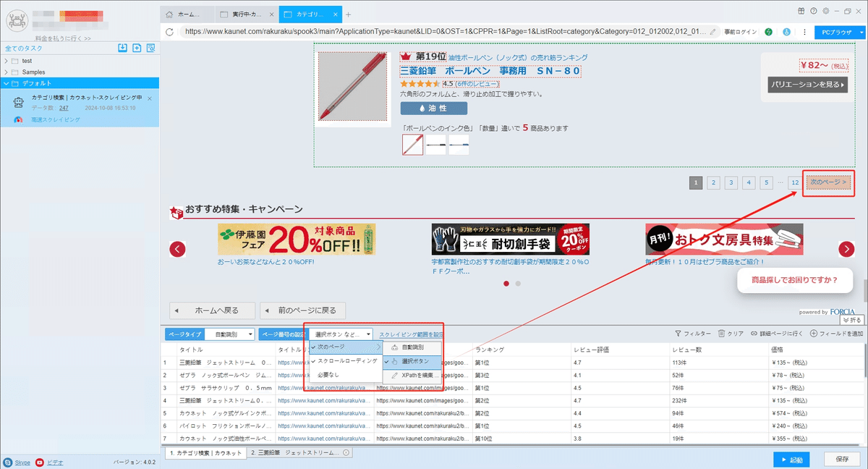
Task: Click 詳細ページに行く link tool
Action: pyautogui.click(x=778, y=334)
